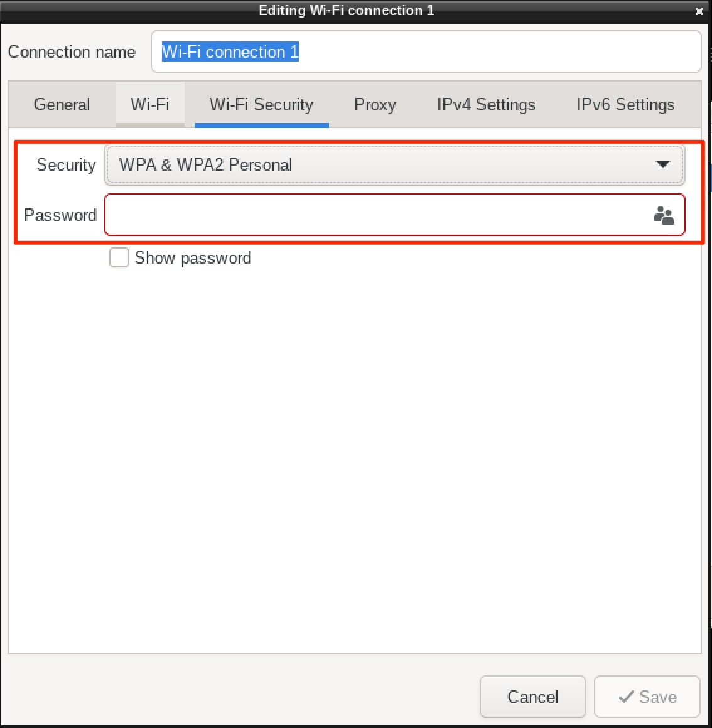Save the Wi-Fi connection settings
712x728 pixels.
coord(647,697)
